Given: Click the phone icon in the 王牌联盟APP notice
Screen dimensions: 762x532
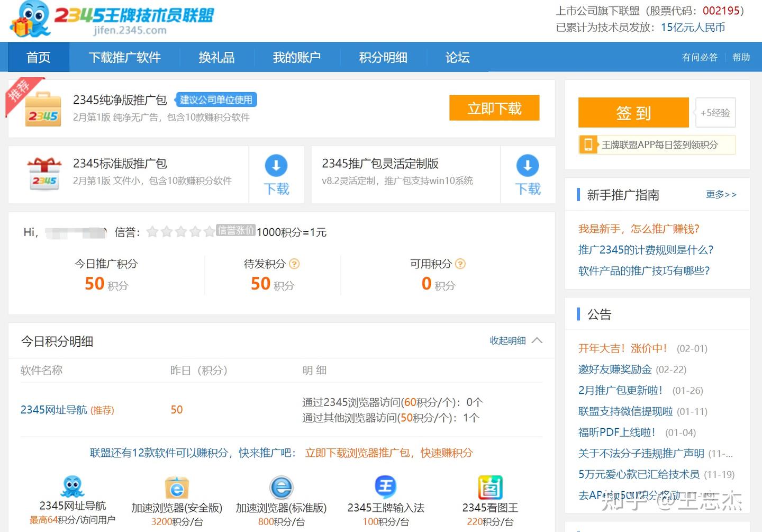Looking at the screenshot, I should pos(587,144).
